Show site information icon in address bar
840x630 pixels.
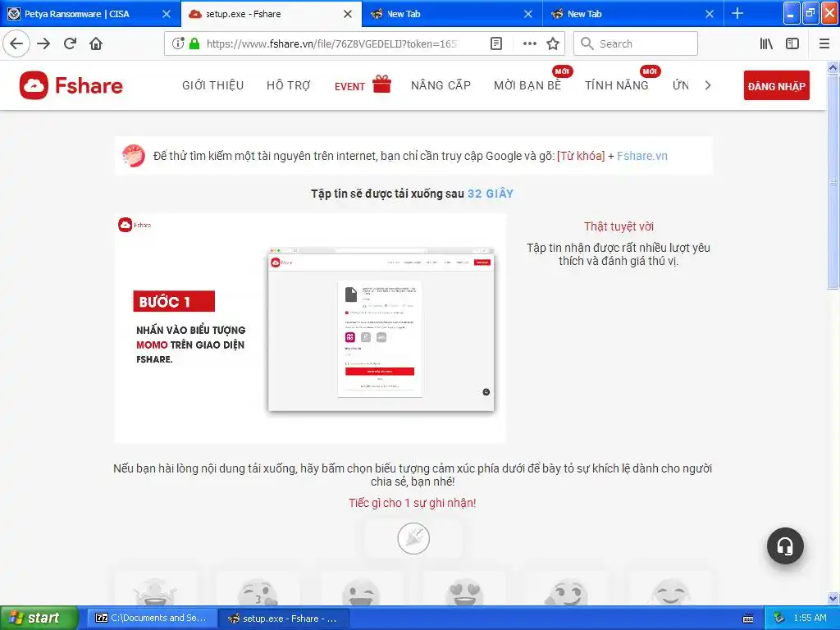pyautogui.click(x=178, y=43)
